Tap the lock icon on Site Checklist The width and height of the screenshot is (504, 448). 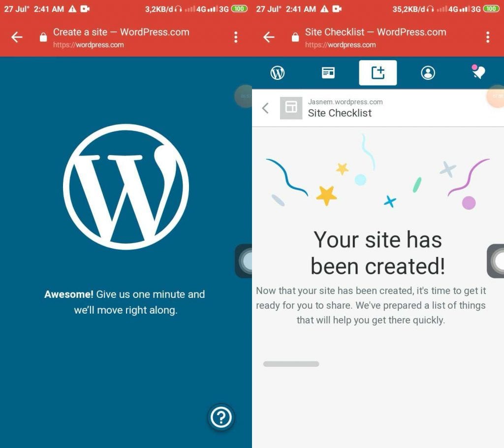(x=295, y=37)
